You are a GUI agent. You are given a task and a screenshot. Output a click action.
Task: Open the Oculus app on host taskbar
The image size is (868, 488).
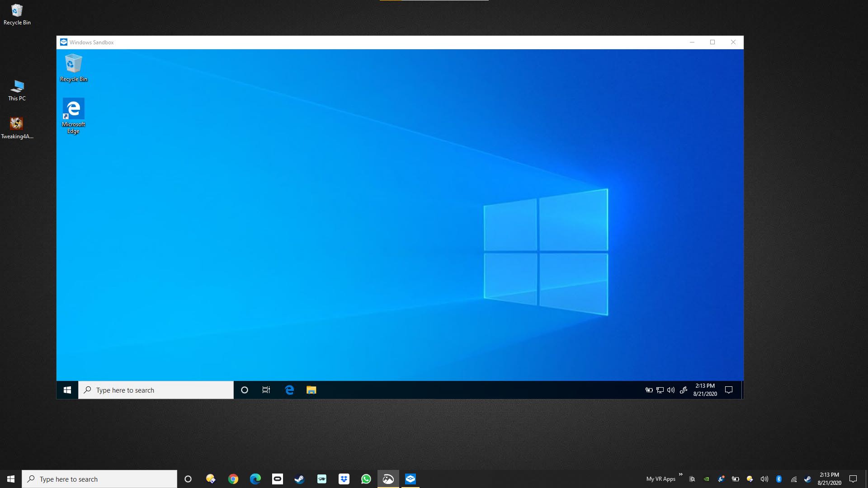277,479
